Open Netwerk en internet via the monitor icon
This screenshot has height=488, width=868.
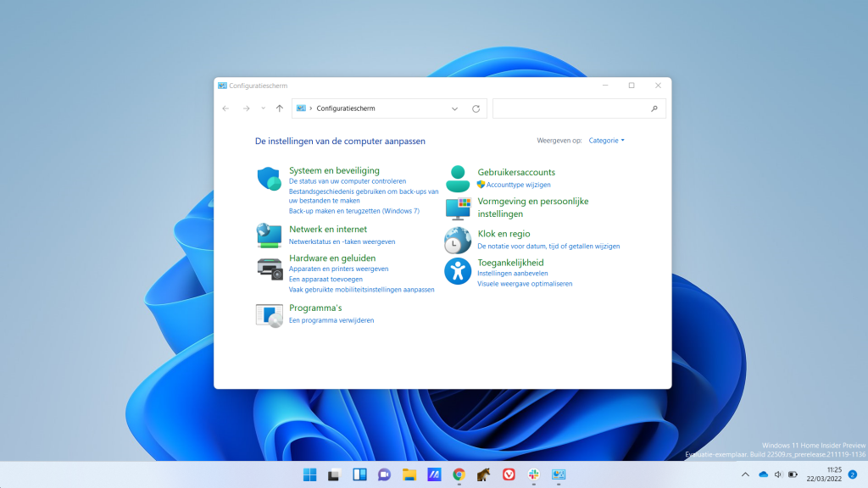[269, 235]
